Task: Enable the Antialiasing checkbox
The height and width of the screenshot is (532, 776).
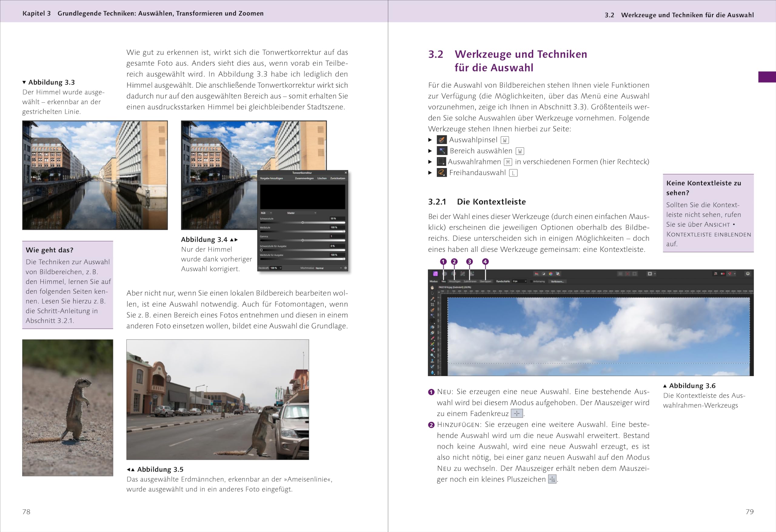Action: [x=532, y=282]
